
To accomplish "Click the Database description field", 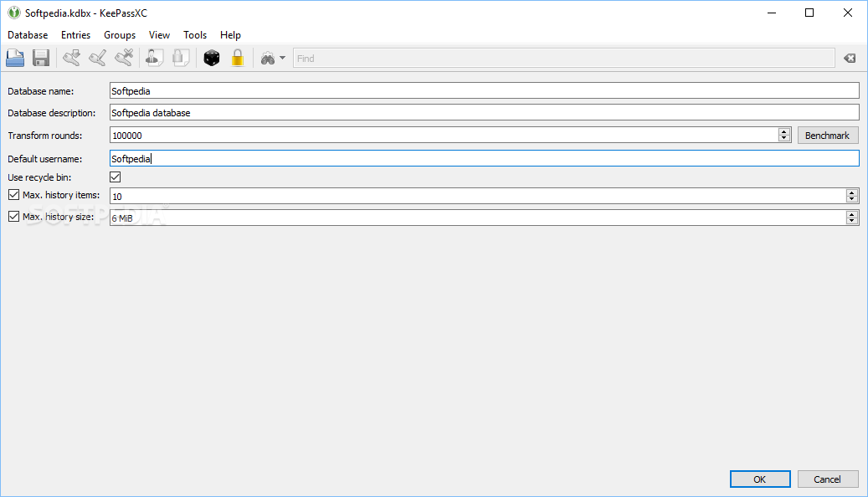I will pos(485,112).
